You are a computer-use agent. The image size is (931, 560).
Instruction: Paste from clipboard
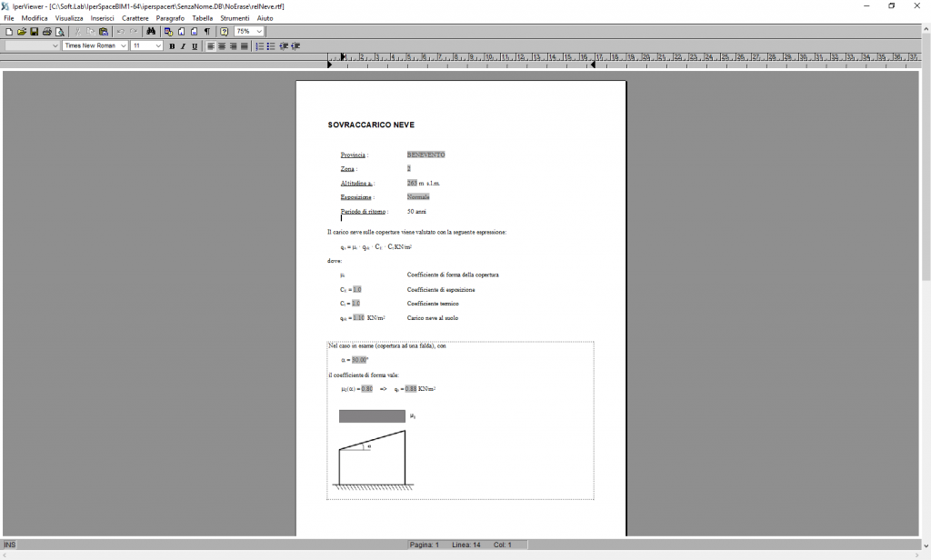click(104, 32)
